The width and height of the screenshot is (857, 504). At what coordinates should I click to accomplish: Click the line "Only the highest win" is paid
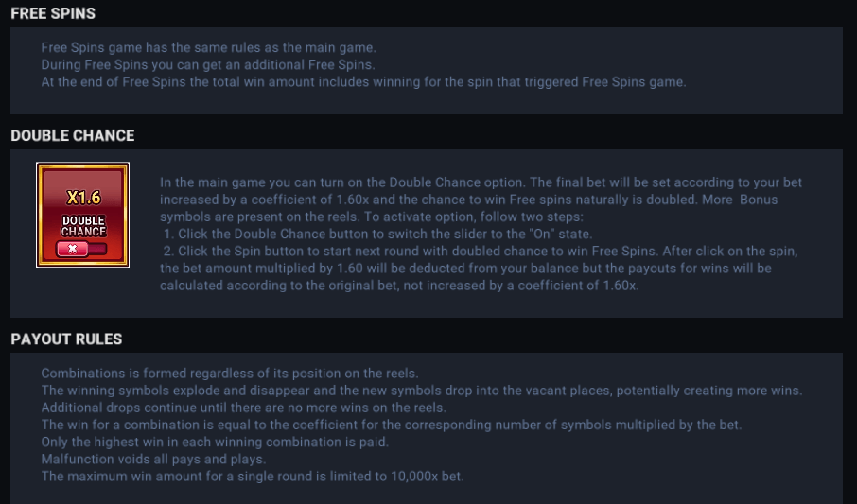(x=215, y=442)
